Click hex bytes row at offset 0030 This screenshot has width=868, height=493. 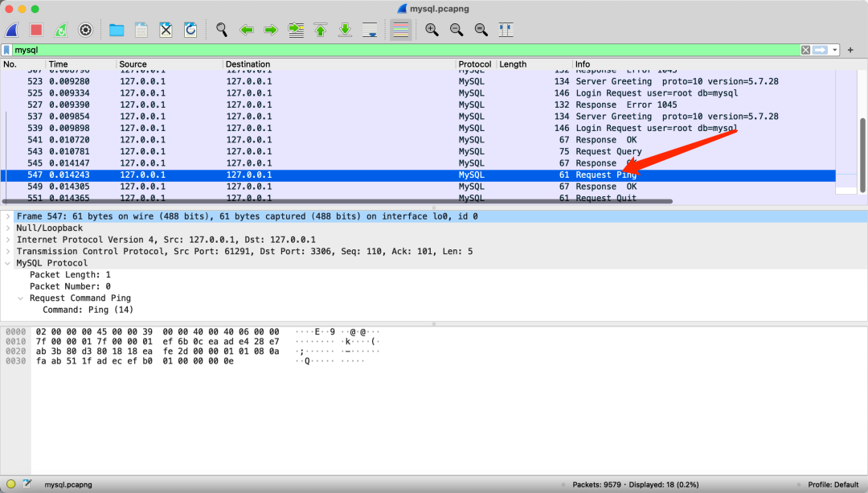pos(135,361)
